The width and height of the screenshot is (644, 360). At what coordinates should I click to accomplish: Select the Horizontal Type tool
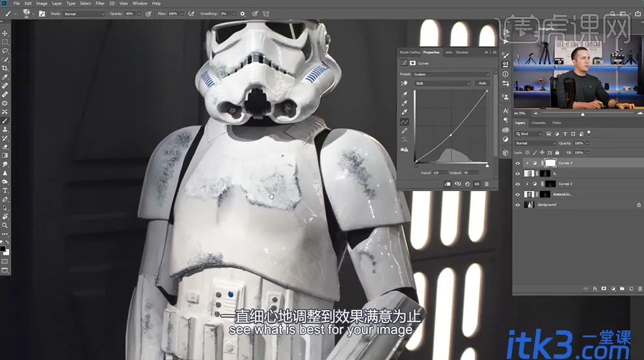pos(5,190)
